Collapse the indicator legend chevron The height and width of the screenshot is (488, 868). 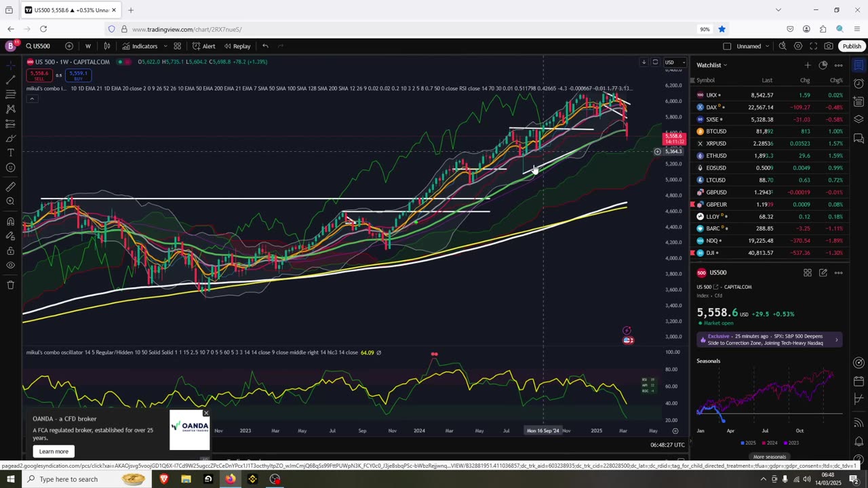tap(31, 99)
